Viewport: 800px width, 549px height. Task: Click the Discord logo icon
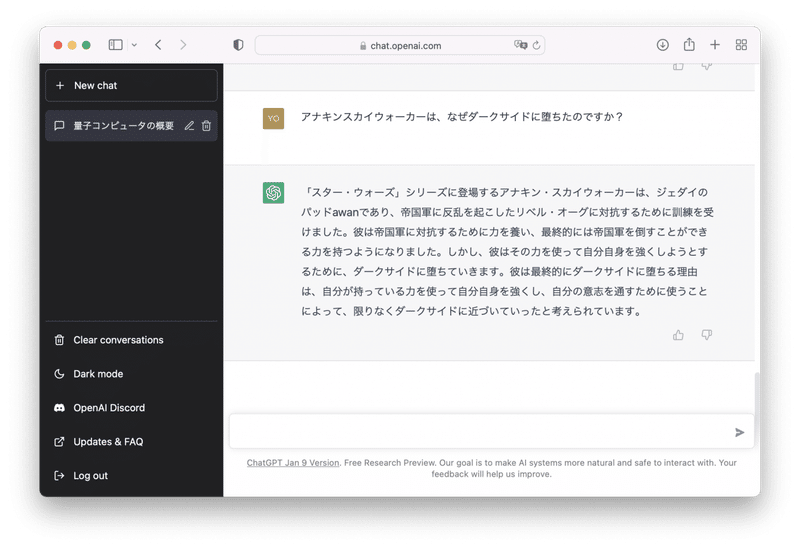pos(59,408)
